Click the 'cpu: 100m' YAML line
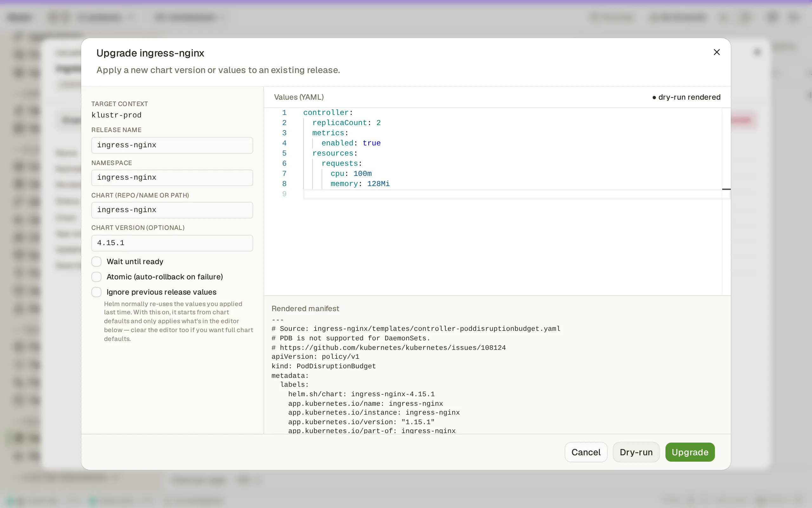 click(351, 174)
